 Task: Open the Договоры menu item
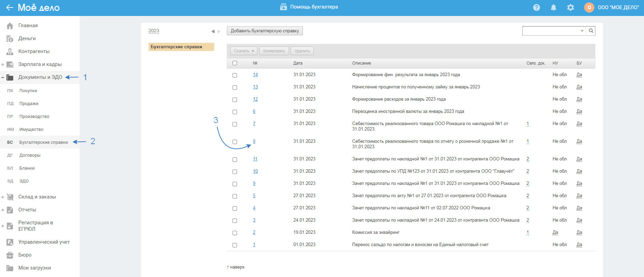pyautogui.click(x=30, y=155)
